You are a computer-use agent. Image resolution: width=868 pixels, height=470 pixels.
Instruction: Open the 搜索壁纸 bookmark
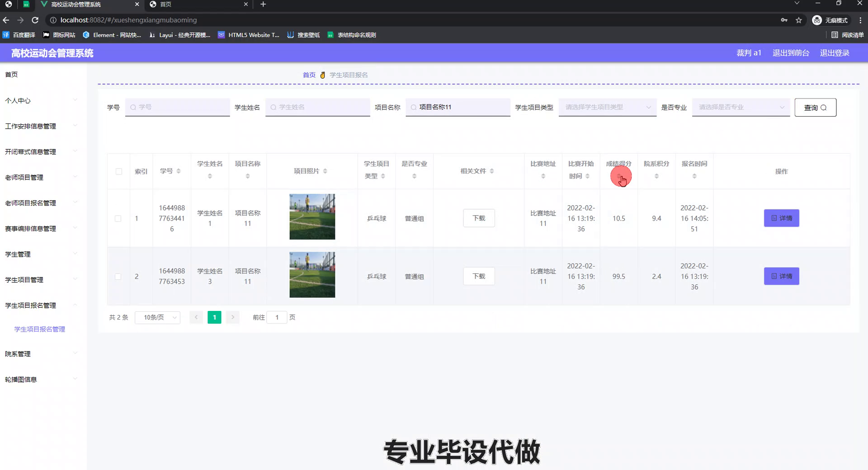coord(303,35)
